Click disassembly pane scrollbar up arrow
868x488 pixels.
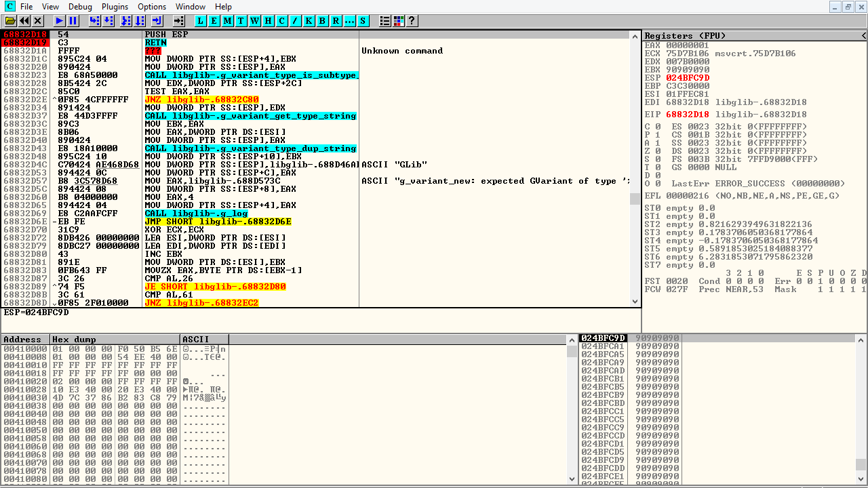point(635,35)
